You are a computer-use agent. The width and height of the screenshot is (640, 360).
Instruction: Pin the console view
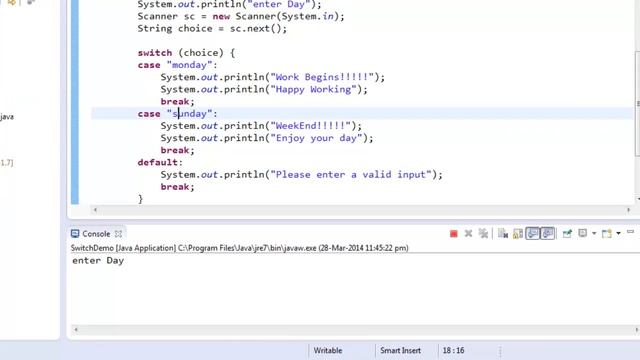[567, 233]
